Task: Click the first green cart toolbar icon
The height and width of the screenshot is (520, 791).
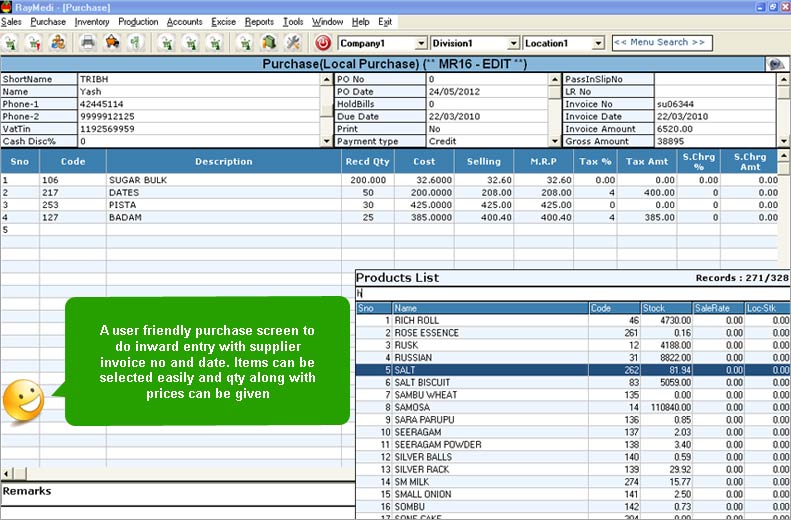Action: tap(10, 43)
